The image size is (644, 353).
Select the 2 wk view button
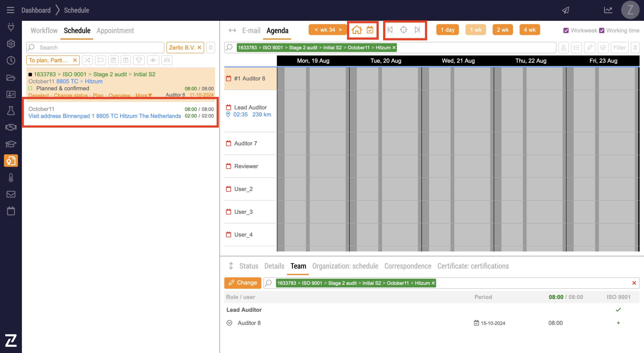pos(502,30)
